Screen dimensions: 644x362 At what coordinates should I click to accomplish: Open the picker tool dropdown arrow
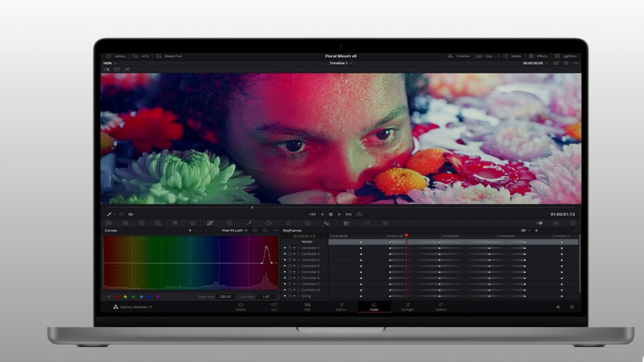[x=115, y=214]
